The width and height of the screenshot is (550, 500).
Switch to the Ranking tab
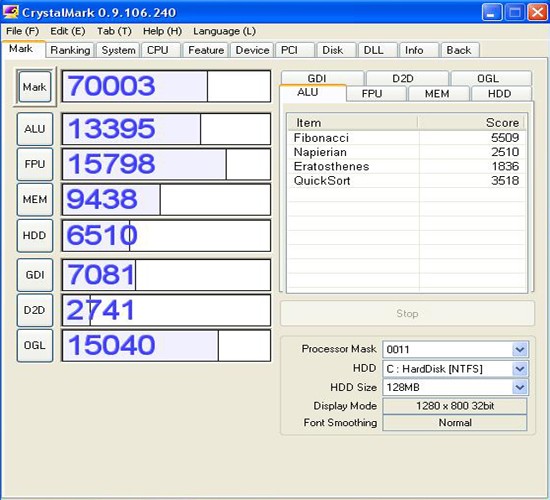point(70,50)
